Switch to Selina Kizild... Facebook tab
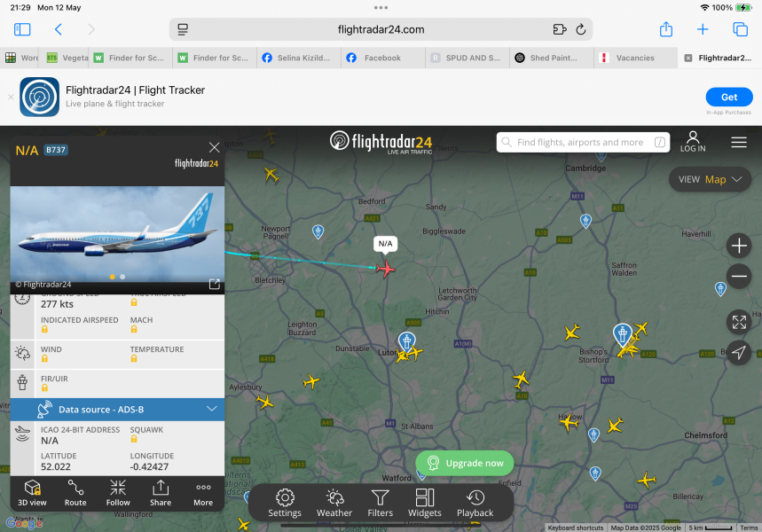The width and height of the screenshot is (762, 532). coord(297,58)
